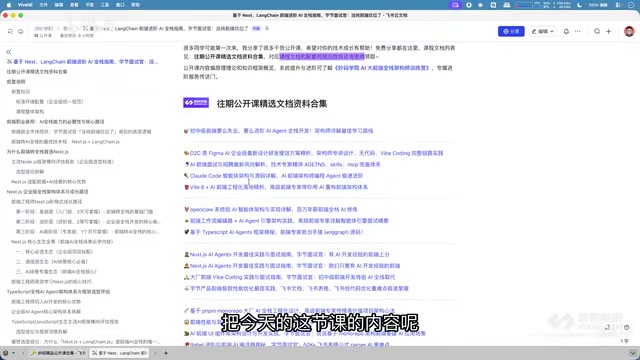
Task: Click the home icon in header
Action: (x=20, y=31)
